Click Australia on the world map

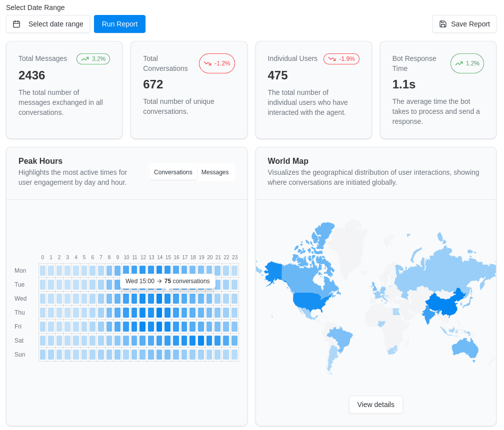(x=465, y=348)
